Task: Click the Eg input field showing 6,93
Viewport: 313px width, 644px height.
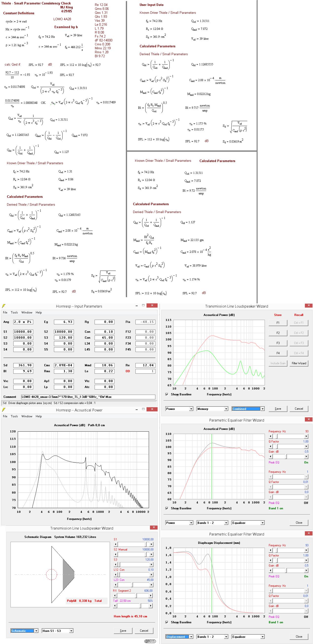Action: pyautogui.click(x=64, y=322)
